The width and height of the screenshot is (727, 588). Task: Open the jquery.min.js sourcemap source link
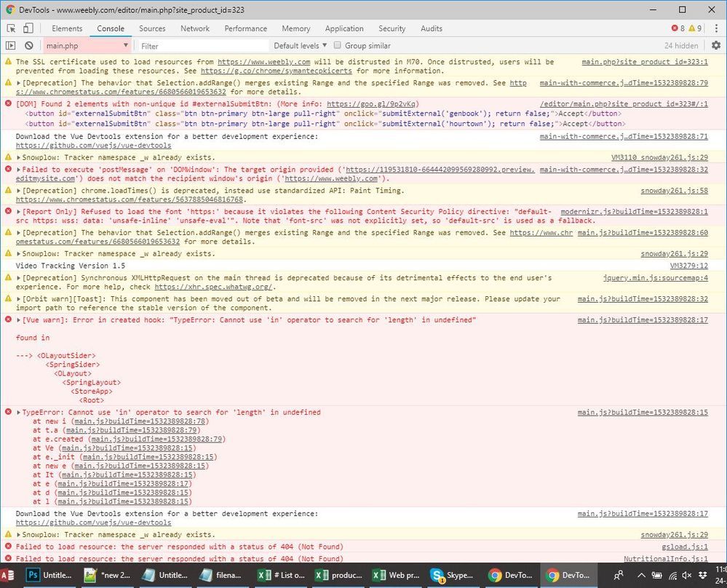point(655,278)
